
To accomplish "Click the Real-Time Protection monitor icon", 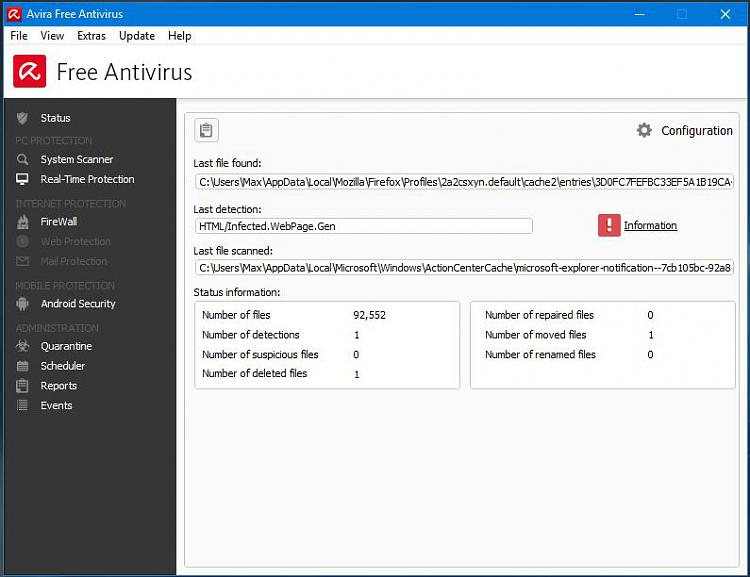I will click(x=22, y=179).
